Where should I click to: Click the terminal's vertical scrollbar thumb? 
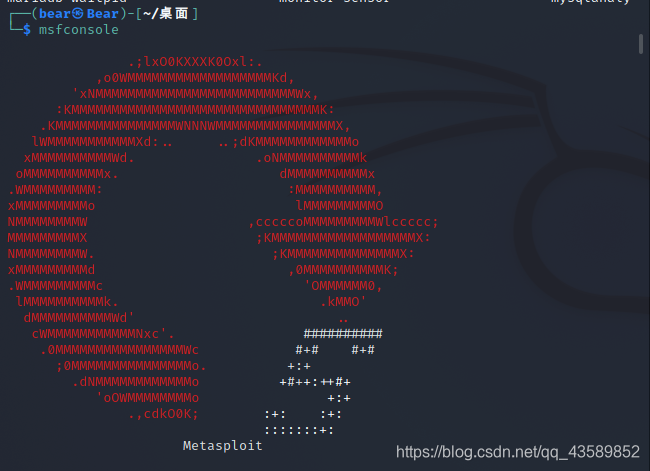click(x=641, y=44)
